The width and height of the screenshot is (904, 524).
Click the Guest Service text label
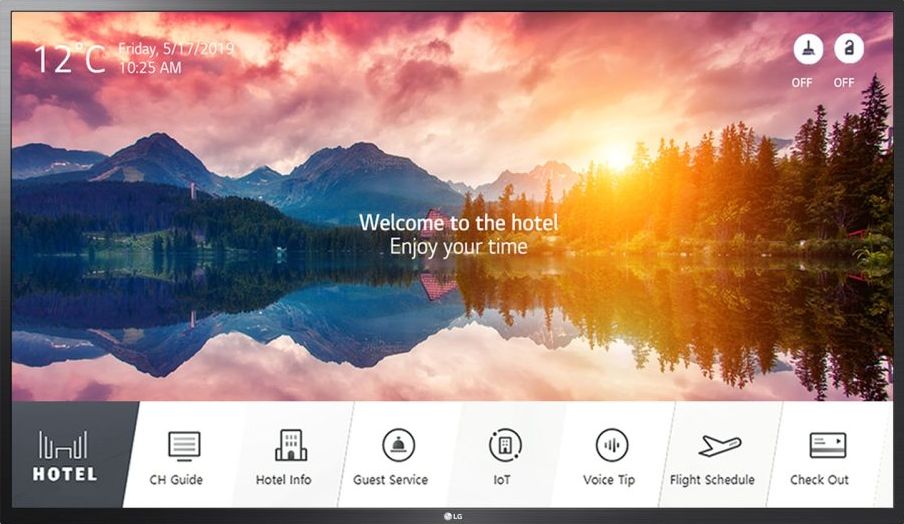click(x=390, y=480)
